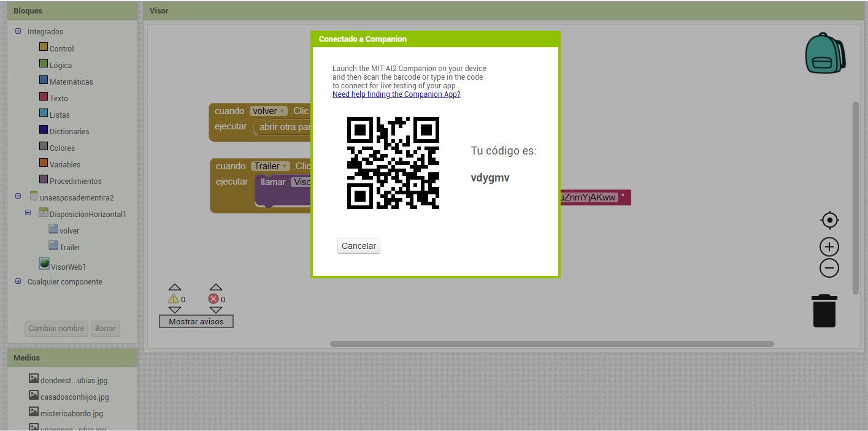Open the Control blocks drawer
The height and width of the screenshot is (431, 868).
(x=61, y=48)
